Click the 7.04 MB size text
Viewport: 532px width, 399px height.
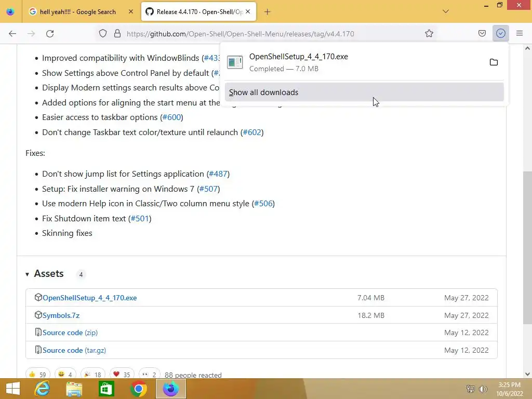370,298
